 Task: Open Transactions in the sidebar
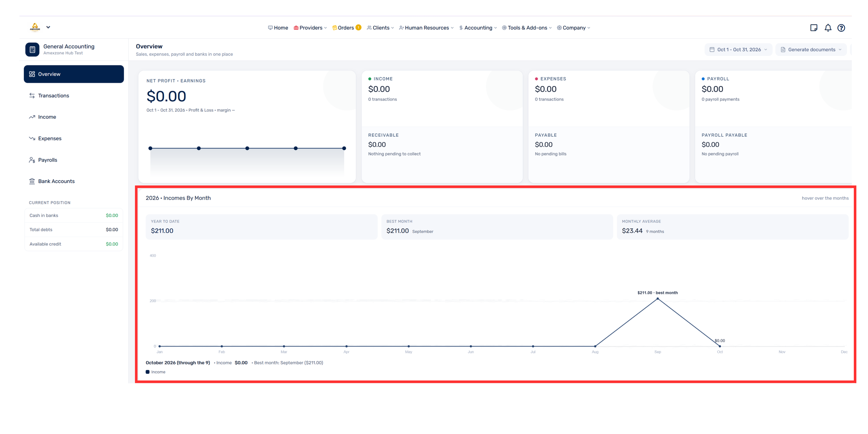pos(74,96)
